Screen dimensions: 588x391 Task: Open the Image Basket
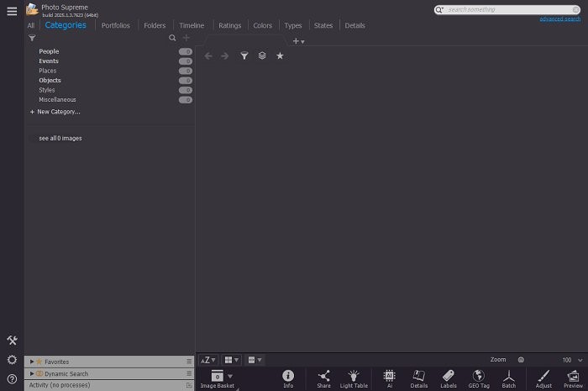click(x=217, y=379)
